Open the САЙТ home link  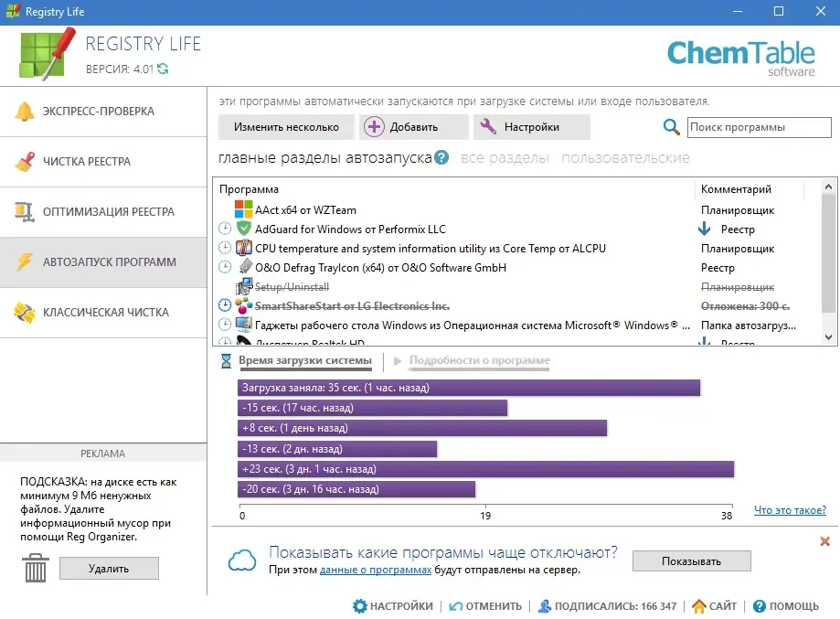(714, 606)
